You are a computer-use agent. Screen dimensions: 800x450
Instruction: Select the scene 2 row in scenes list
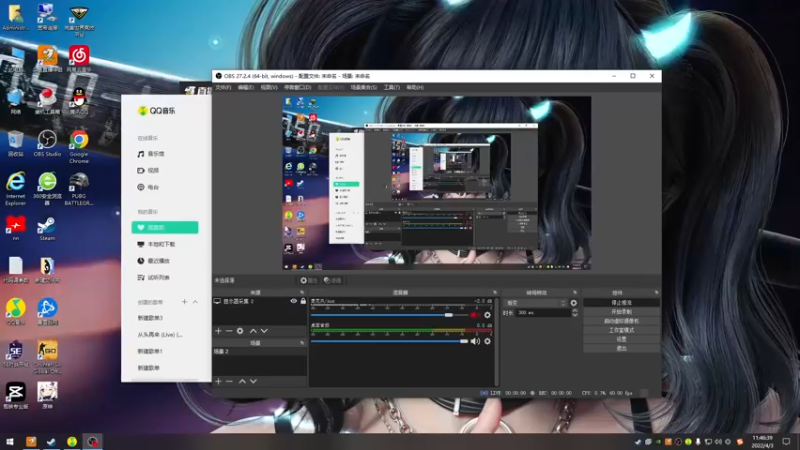260,352
